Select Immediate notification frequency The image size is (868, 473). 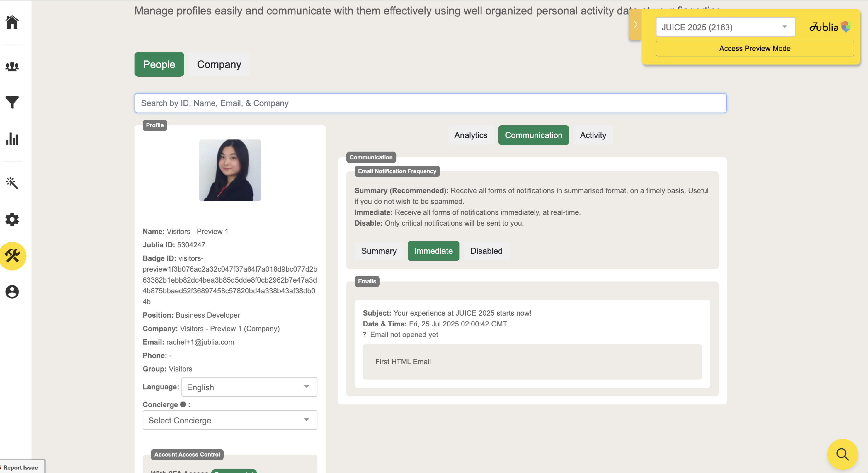click(x=433, y=251)
